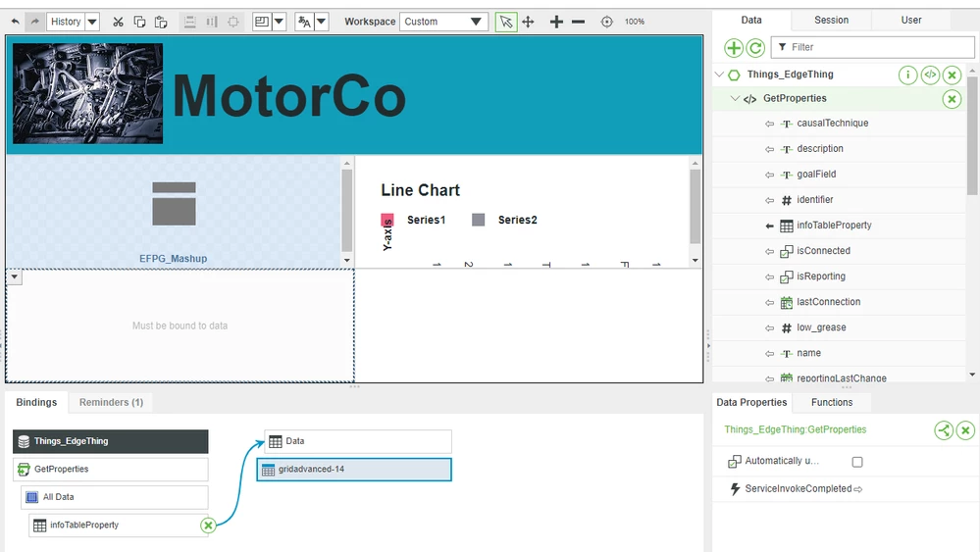Select the Data Properties tab
Image resolution: width=980 pixels, height=552 pixels.
click(751, 403)
